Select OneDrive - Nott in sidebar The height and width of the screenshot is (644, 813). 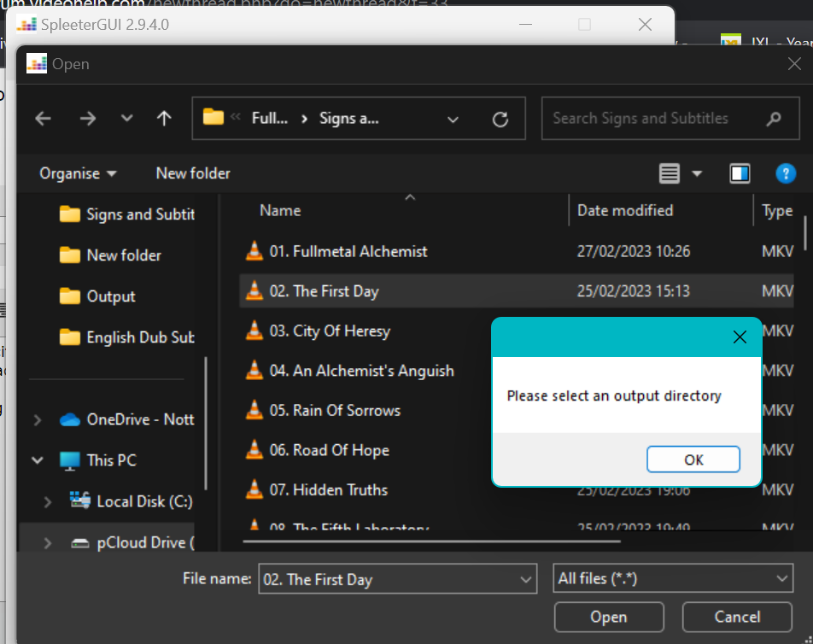(127, 419)
